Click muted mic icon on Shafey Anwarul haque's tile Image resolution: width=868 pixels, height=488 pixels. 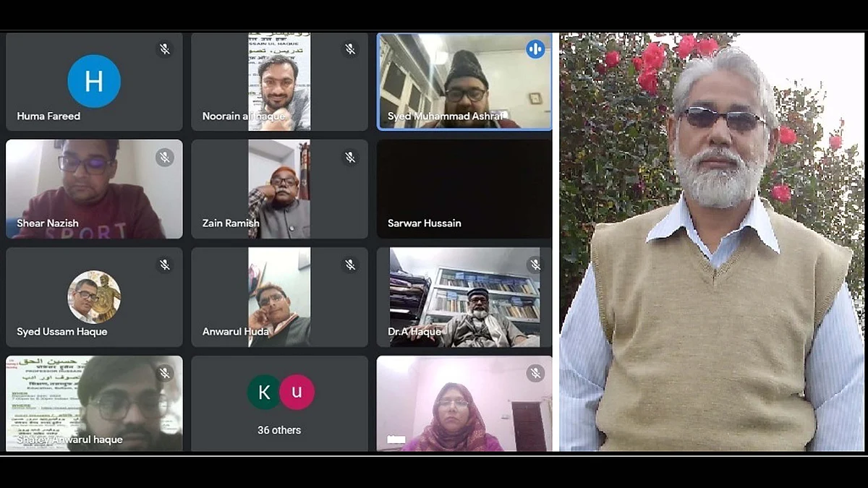165,373
